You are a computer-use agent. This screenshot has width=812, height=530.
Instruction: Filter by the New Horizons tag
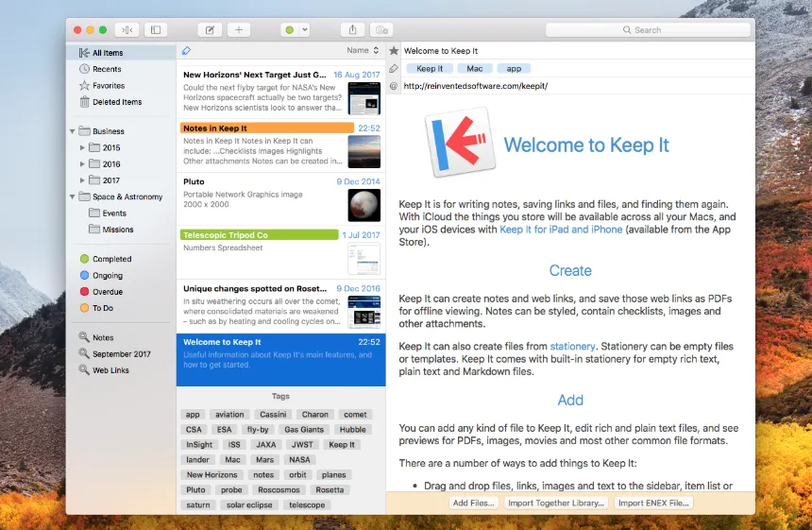tap(211, 474)
